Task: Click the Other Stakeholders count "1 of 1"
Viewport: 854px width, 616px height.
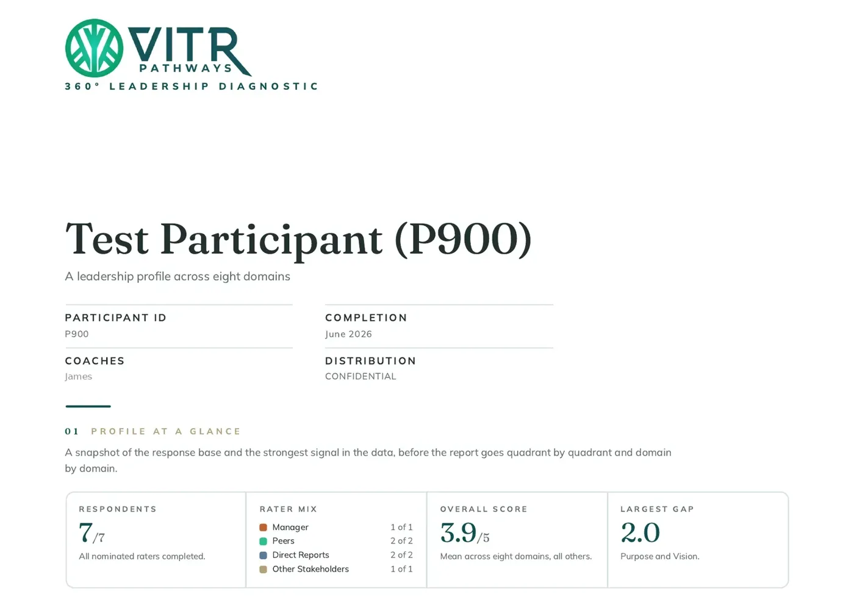Action: pos(401,569)
